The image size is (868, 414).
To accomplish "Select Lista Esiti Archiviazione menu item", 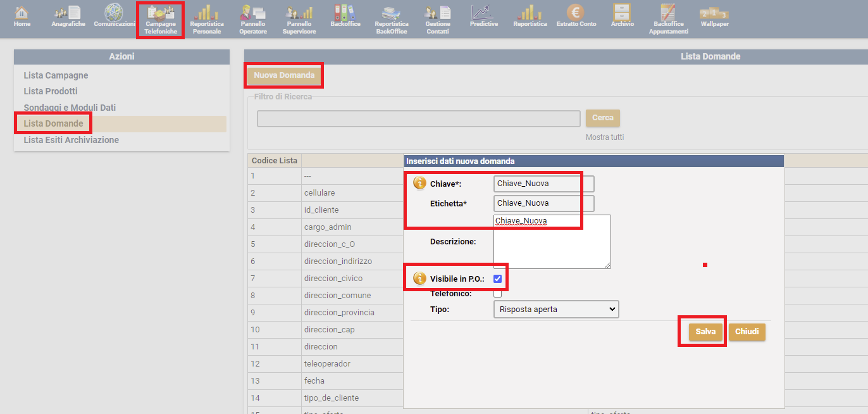I will 71,140.
